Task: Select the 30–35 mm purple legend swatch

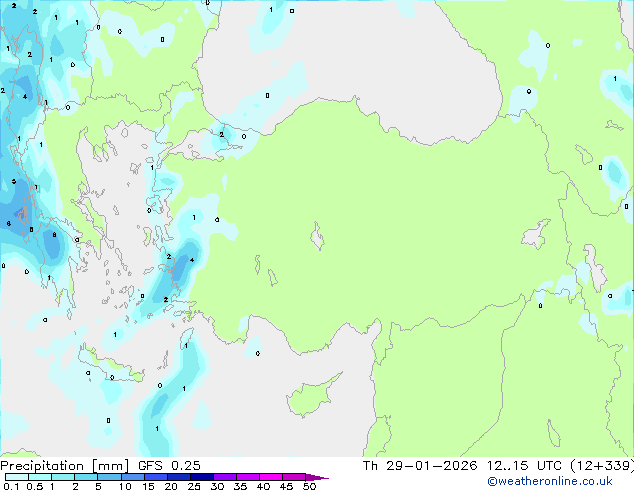Action: coord(224,477)
